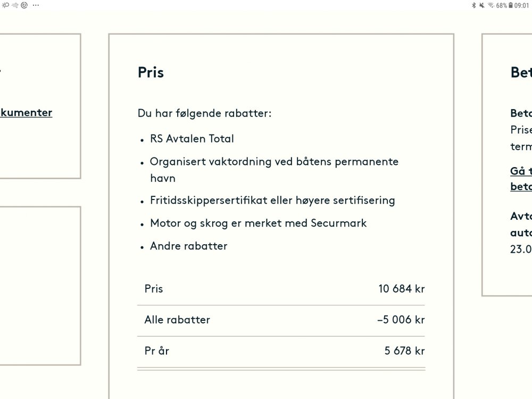This screenshot has height=399, width=532.
Task: Click the 'Alle rabatter' −5 006 kr row
Action: (x=281, y=320)
